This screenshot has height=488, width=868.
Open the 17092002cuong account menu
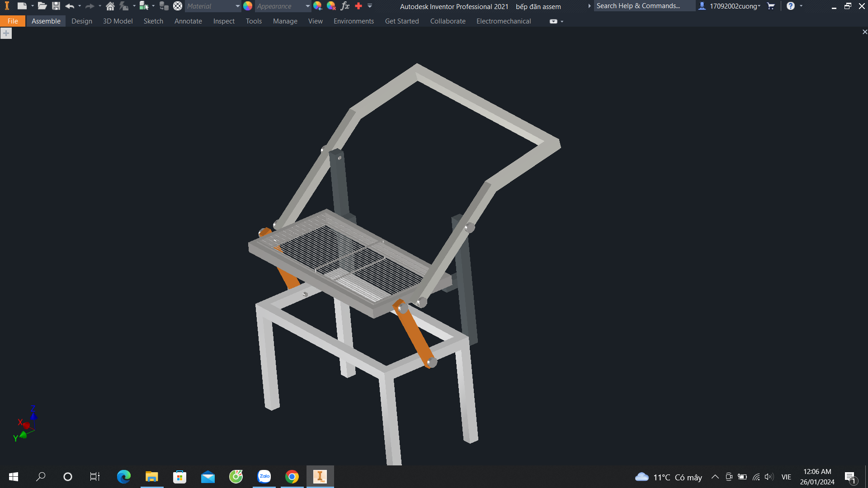(x=729, y=6)
